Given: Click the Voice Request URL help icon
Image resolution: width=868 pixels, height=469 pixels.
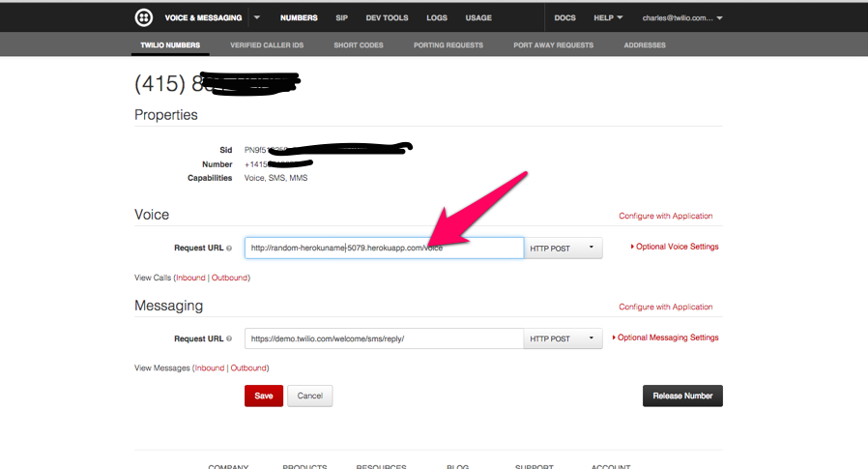Looking at the screenshot, I should point(229,249).
